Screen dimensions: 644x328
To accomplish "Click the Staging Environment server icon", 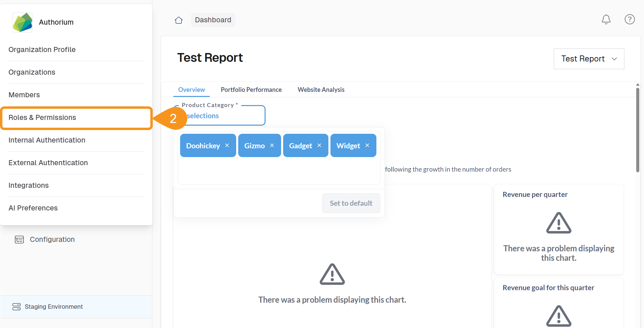I will (x=17, y=306).
